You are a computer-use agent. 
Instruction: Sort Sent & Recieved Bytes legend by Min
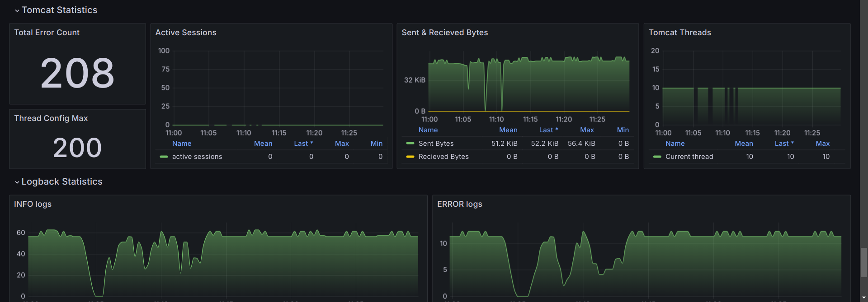tap(623, 130)
